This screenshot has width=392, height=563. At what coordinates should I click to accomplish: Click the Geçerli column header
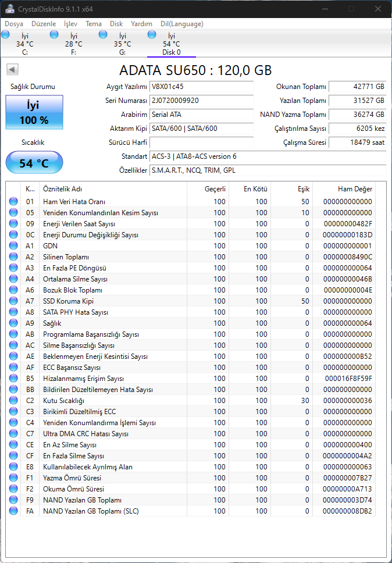[208, 189]
